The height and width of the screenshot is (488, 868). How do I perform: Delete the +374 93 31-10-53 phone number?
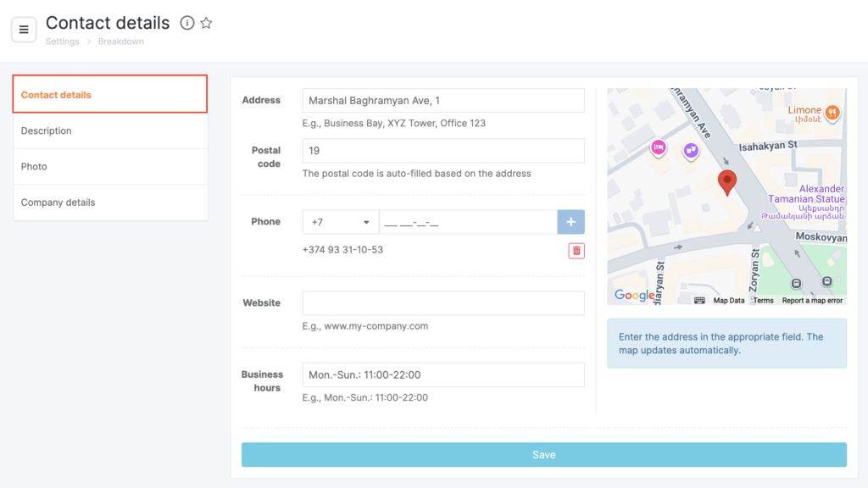(x=576, y=251)
